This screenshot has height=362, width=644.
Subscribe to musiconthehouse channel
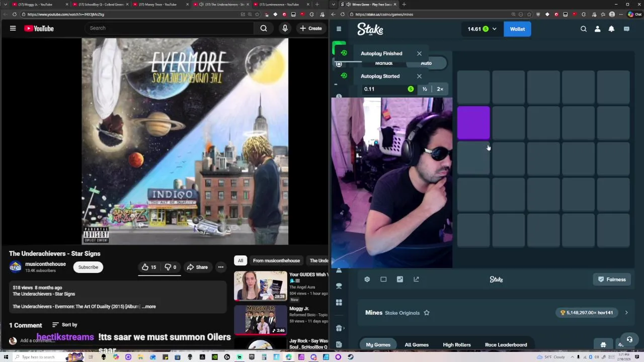coord(88,267)
